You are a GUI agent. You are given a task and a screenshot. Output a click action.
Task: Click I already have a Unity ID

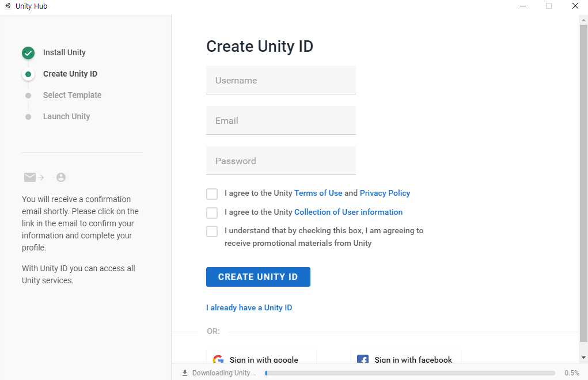[249, 307]
